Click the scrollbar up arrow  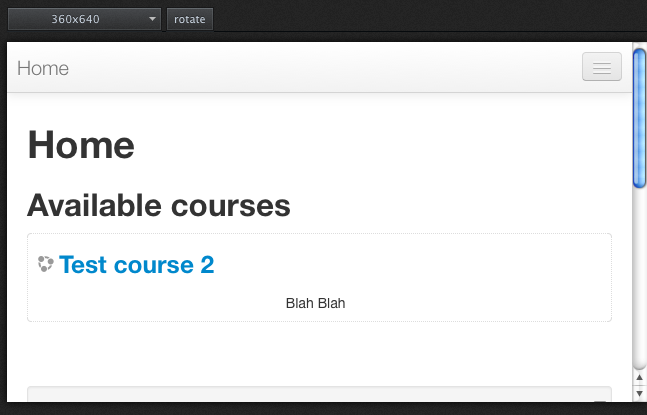(x=639, y=377)
